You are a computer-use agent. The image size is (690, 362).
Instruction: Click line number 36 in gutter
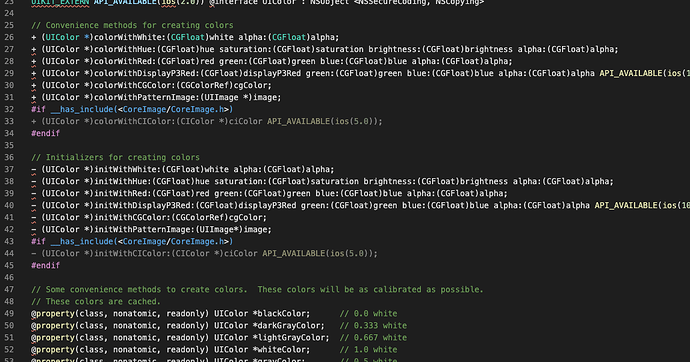pyautogui.click(x=9, y=157)
